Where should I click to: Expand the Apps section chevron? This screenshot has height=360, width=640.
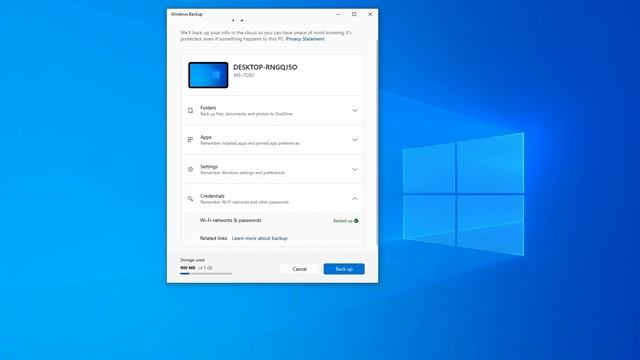[x=355, y=140]
